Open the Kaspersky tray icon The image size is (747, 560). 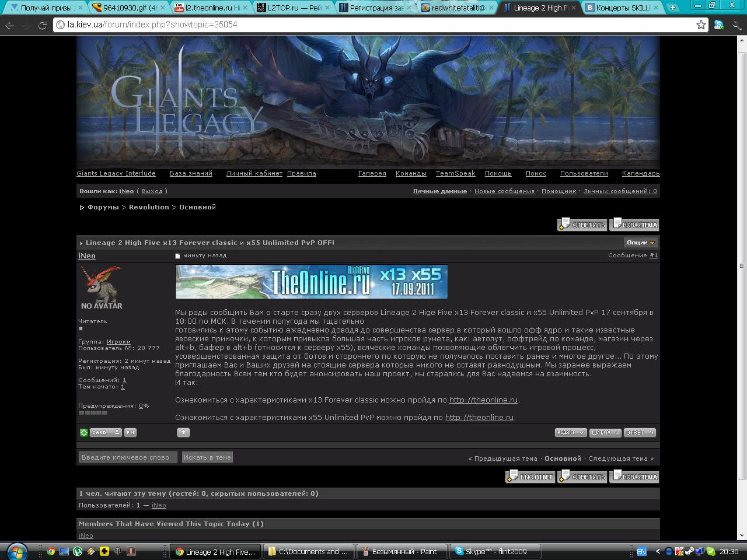pos(679,551)
